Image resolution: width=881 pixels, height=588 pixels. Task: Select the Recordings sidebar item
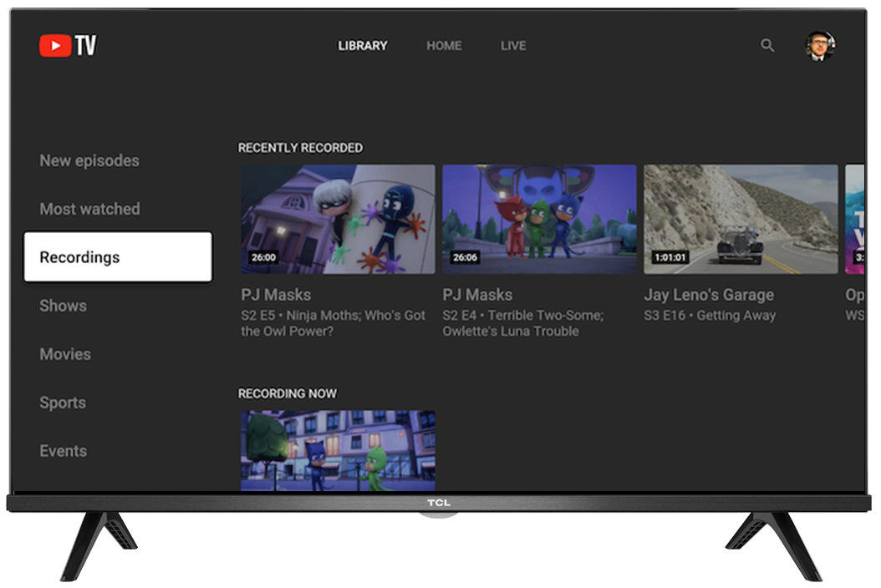[x=118, y=256]
